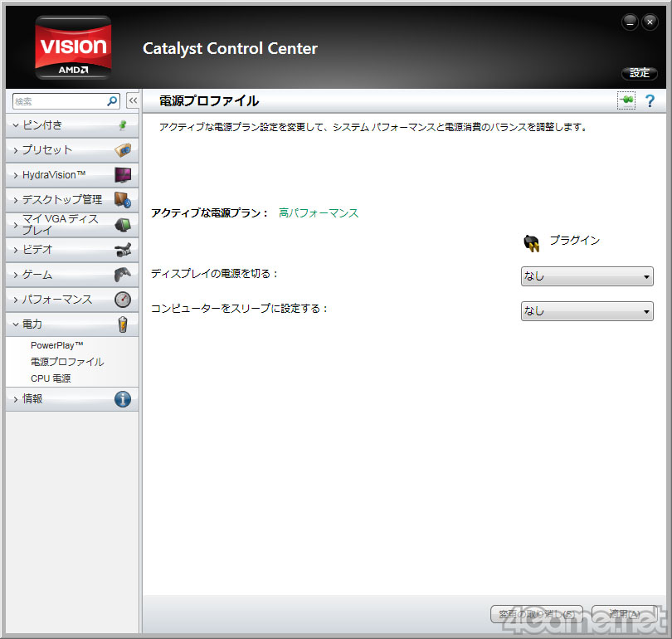Click the 設定 button
Viewport: 672px width, 639px height.
pos(639,73)
